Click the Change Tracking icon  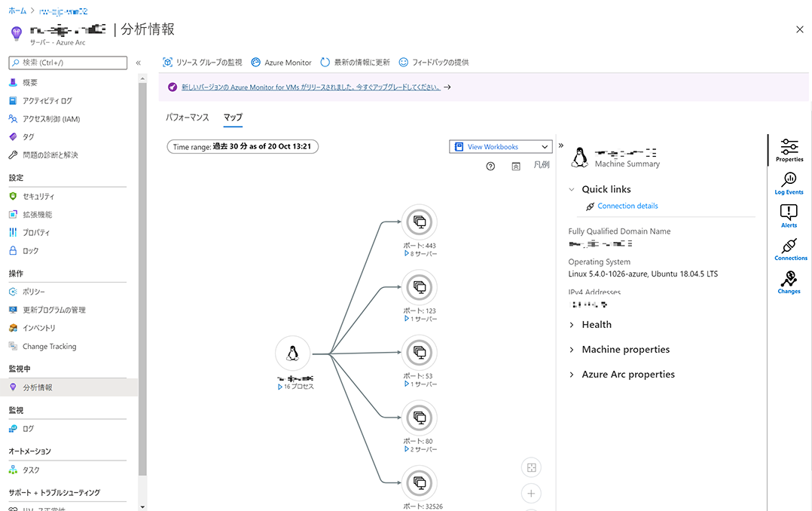coord(13,346)
